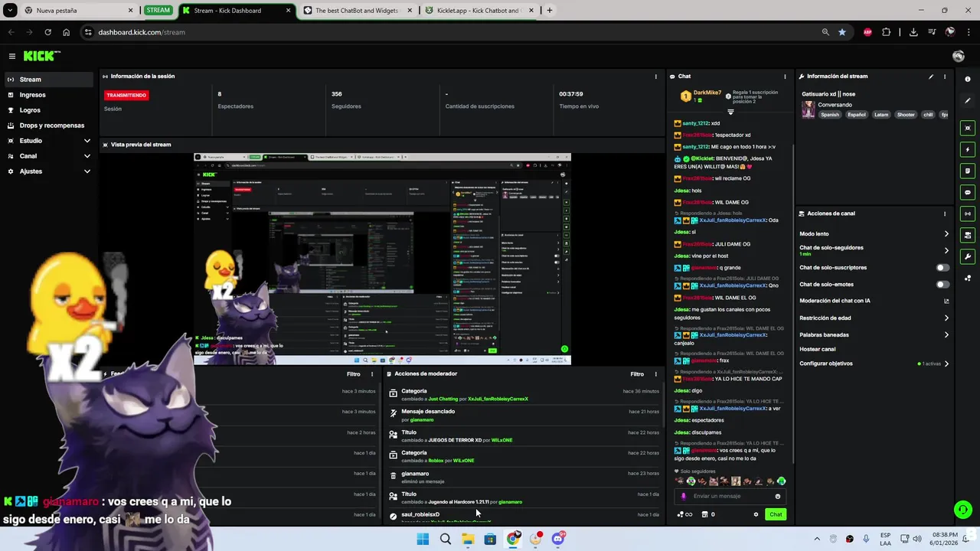Screen dimensions: 980x551
Task: Show hidden system tray icons
Action: point(815,539)
